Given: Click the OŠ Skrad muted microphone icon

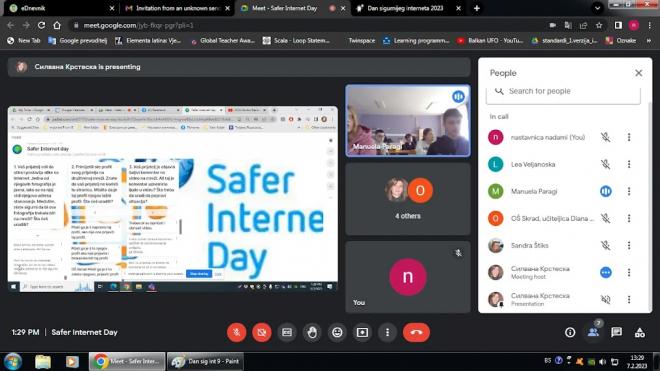Looking at the screenshot, I should (605, 218).
